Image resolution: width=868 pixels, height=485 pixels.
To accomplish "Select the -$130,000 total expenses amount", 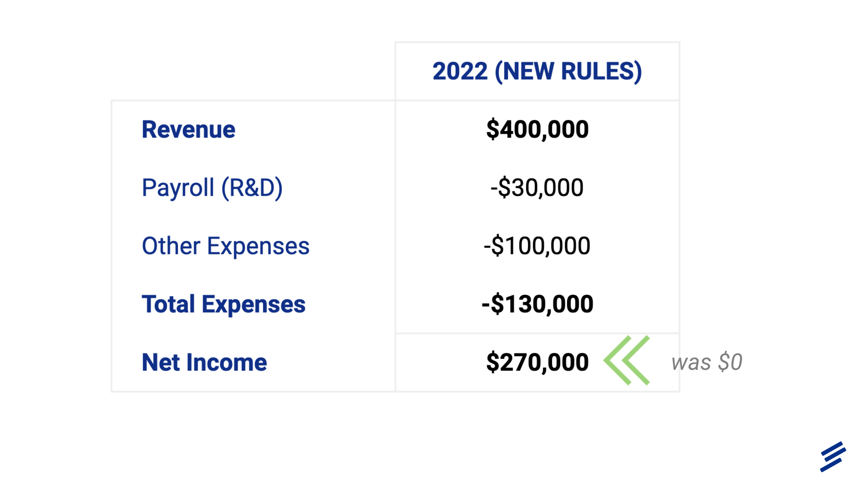I will point(537,304).
